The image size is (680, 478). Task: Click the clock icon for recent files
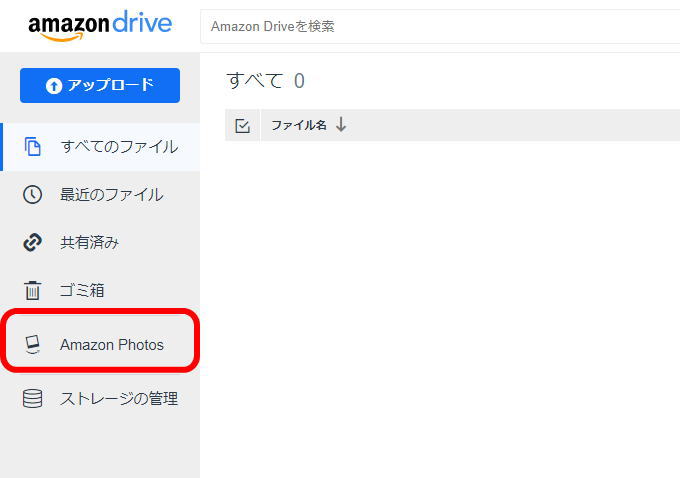tap(33, 194)
